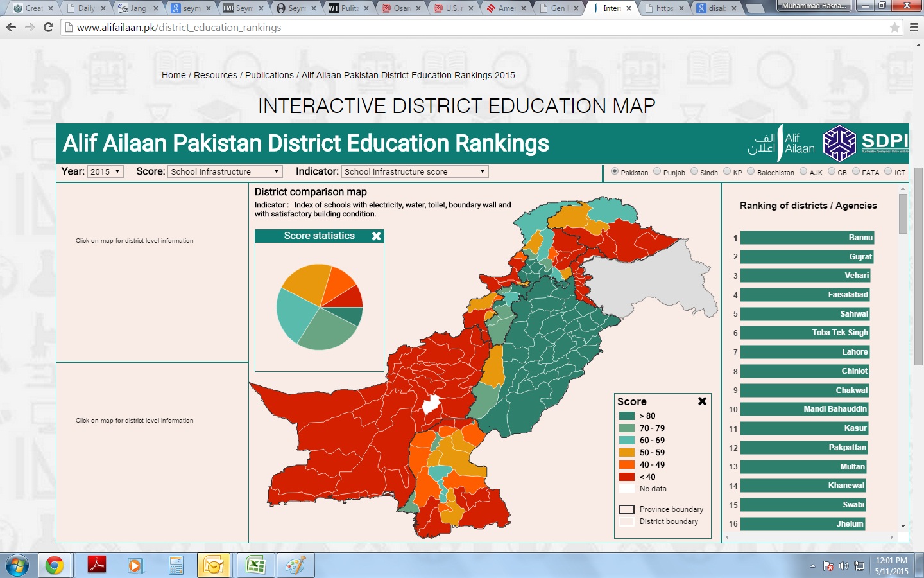
Task: Click the taskbar clock showing 12:01 PM
Action: [891, 566]
